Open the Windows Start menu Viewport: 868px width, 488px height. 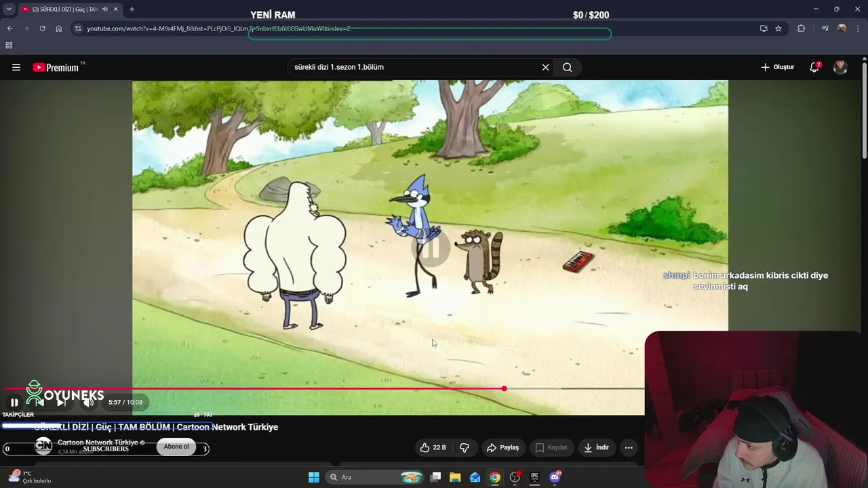click(313, 477)
